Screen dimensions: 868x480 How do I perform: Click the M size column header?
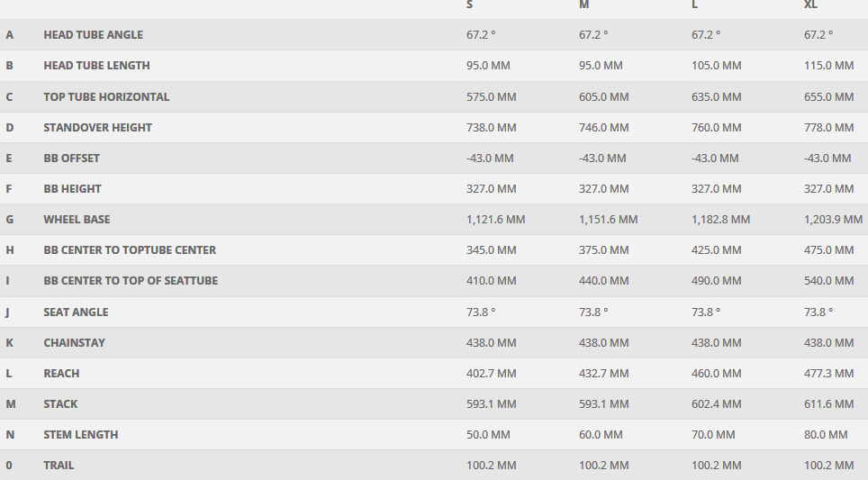tap(584, 5)
